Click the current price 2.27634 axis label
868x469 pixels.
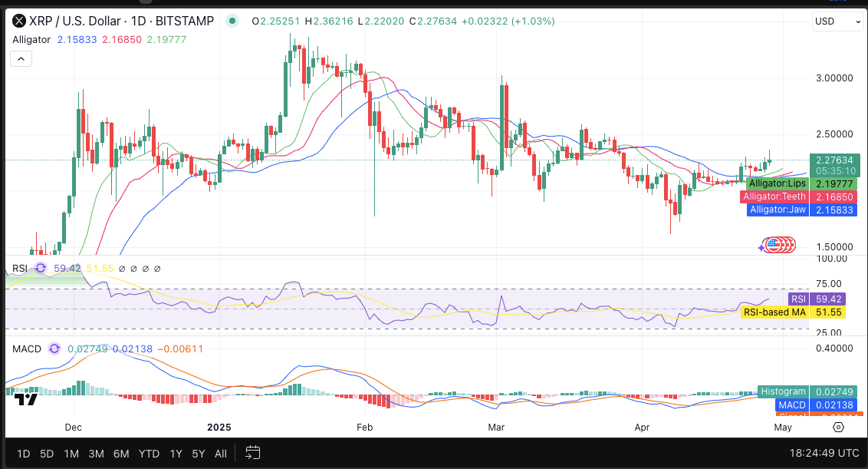coord(834,160)
